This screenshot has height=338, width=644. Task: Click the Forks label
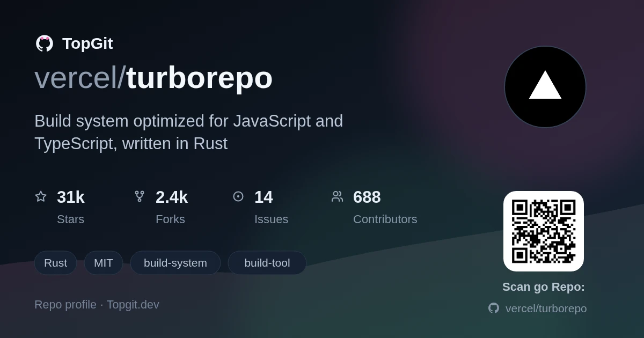tap(170, 219)
